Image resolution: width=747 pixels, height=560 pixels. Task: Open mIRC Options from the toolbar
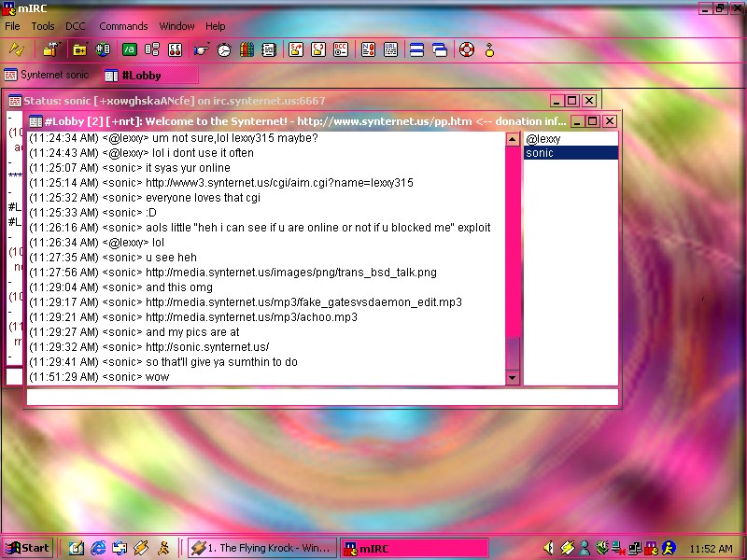50,49
